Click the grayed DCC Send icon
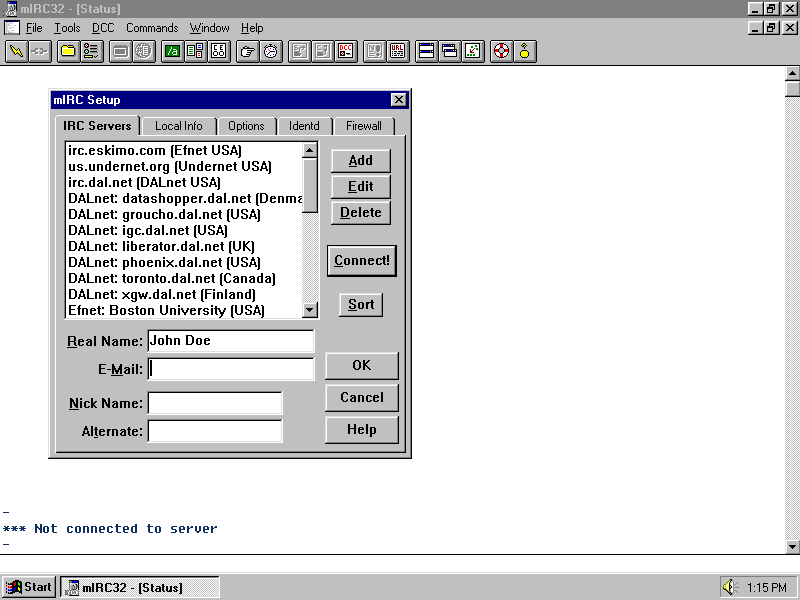The width and height of the screenshot is (800, 600). pyautogui.click(x=300, y=52)
